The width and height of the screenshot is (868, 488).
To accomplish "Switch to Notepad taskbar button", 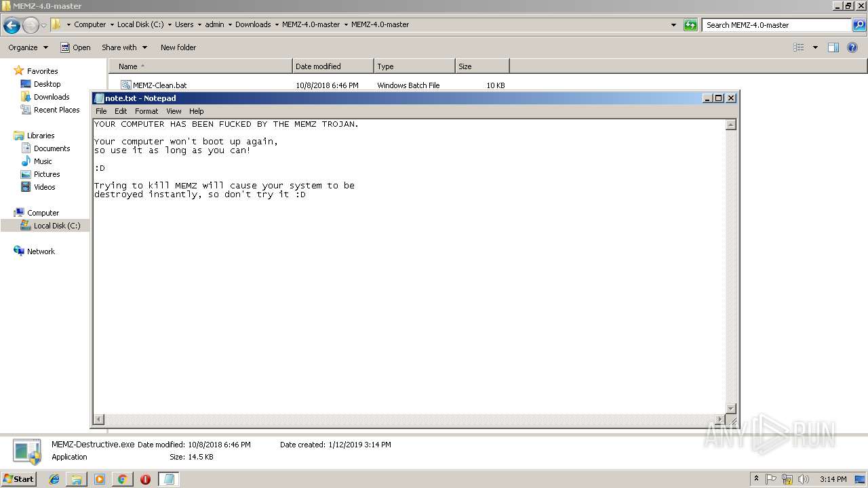I will pos(169,479).
